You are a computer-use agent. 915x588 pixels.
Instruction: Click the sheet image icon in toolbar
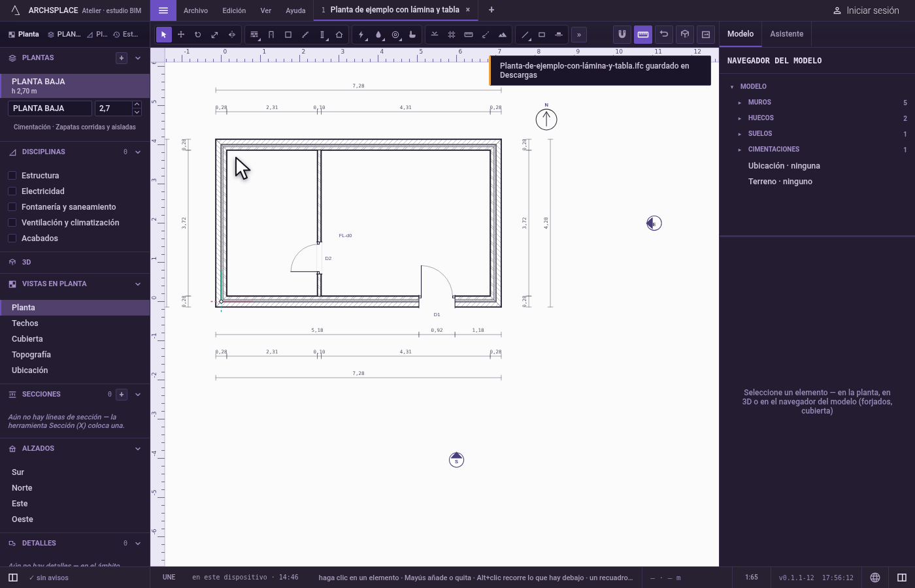[706, 35]
